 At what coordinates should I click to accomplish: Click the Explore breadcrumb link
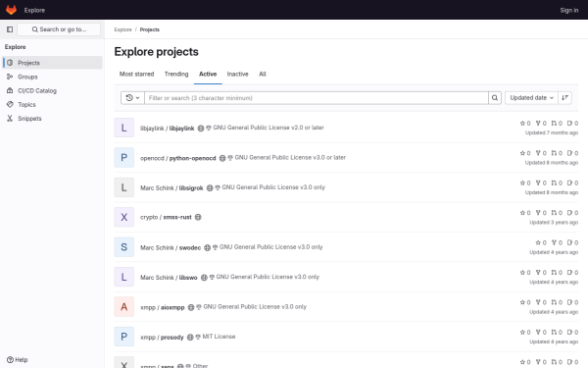coord(123,29)
